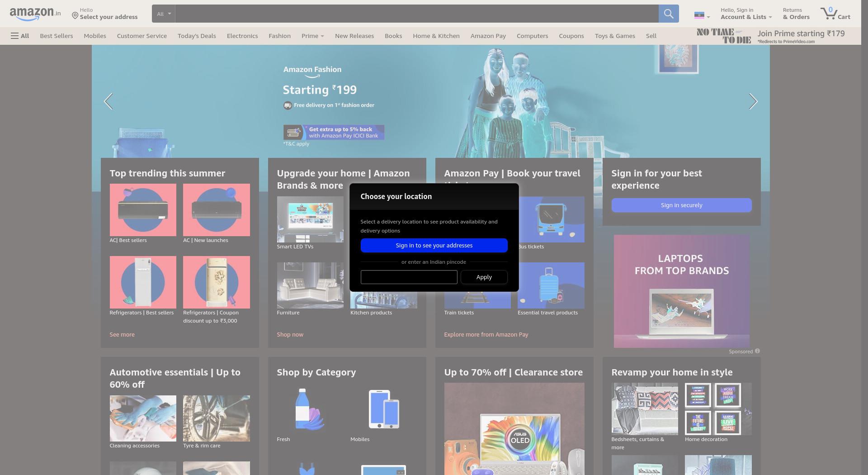
Task: Open New Releases in navigation bar
Action: (x=354, y=36)
